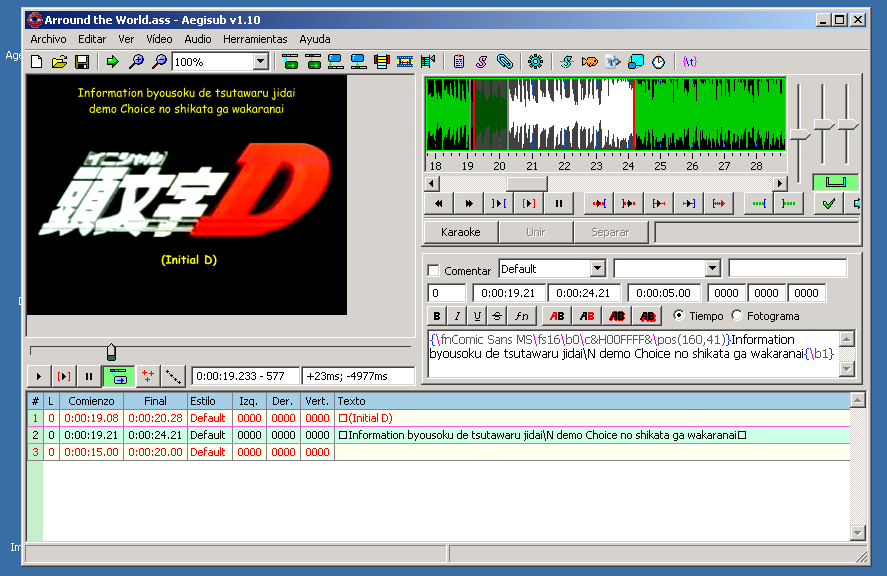The height and width of the screenshot is (576, 887).
Task: Click the orange fish Translation Assistant icon
Action: (x=589, y=62)
